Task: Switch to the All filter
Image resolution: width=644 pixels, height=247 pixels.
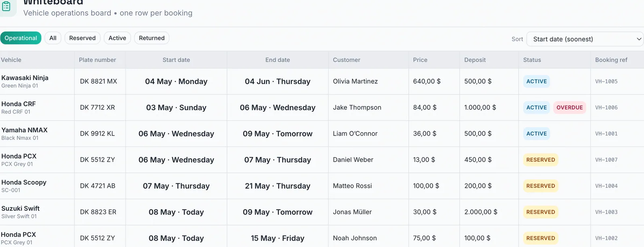Action: point(53,38)
